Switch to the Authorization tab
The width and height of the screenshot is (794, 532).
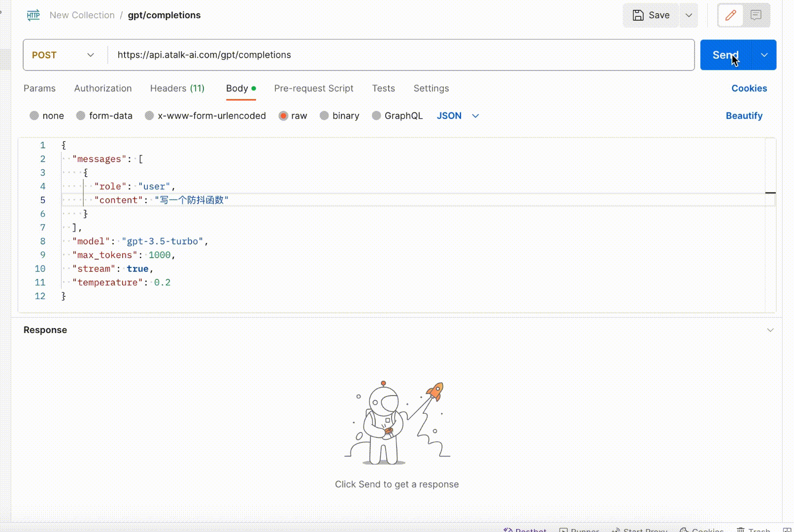103,89
